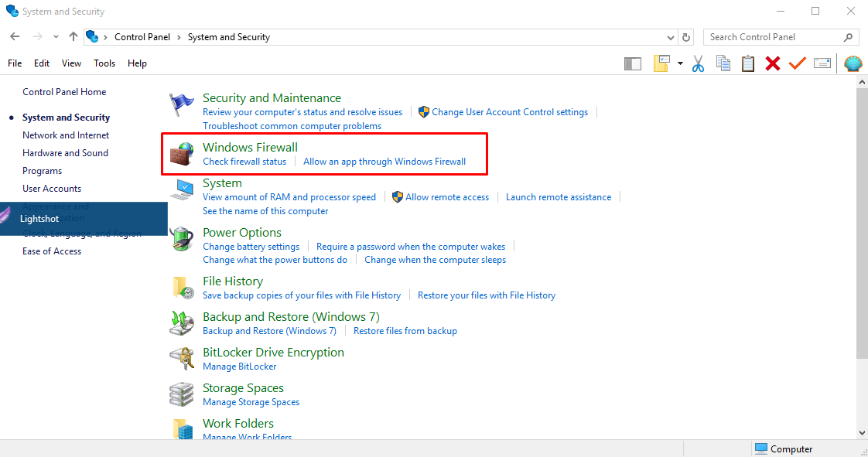
Task: Click the orange checkmark toolbar icon
Action: click(x=797, y=63)
